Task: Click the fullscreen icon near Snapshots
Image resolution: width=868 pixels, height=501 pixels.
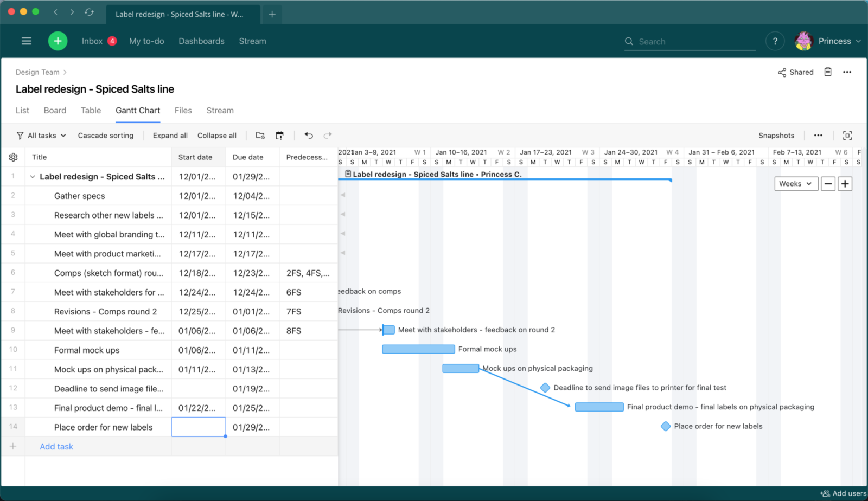Action: tap(847, 136)
